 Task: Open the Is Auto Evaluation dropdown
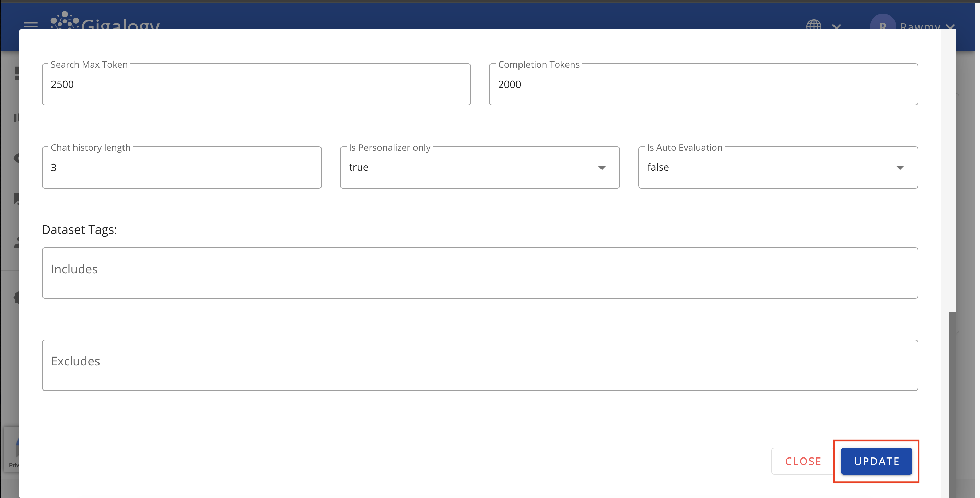(x=778, y=168)
